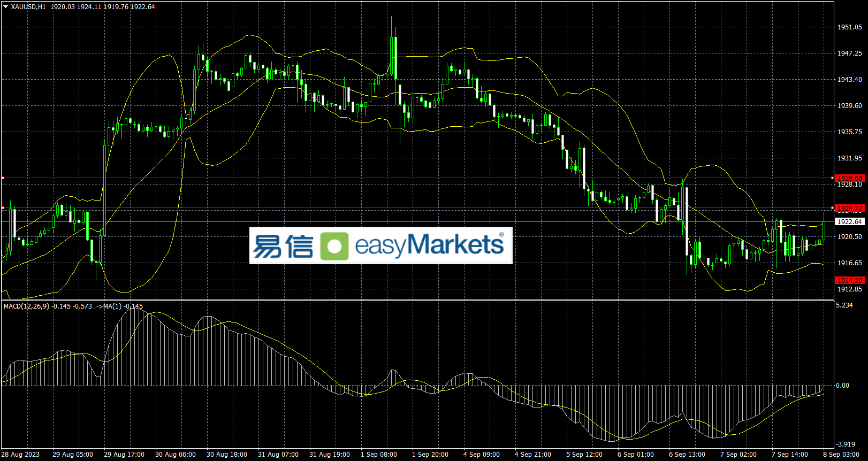This screenshot has width=868, height=461.
Task: Click the 30 Aug 06:00 time label
Action: pyautogui.click(x=176, y=455)
